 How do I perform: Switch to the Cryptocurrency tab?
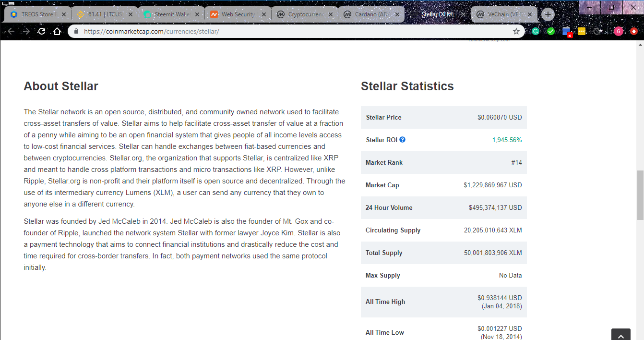pos(304,14)
